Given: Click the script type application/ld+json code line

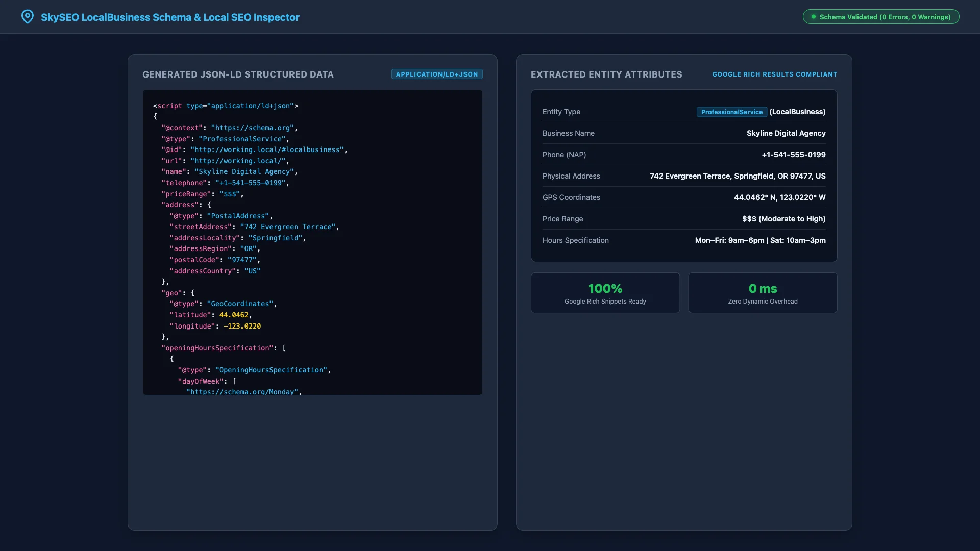Looking at the screenshot, I should (226, 106).
